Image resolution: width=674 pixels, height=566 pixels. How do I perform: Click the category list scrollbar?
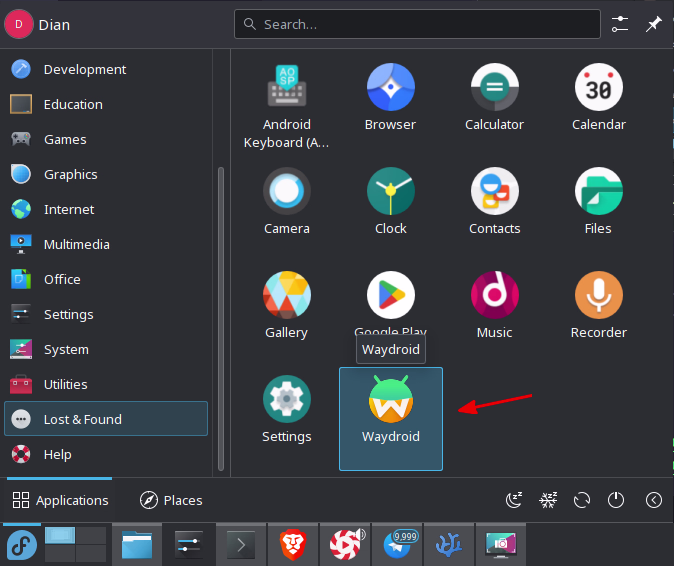point(221,318)
